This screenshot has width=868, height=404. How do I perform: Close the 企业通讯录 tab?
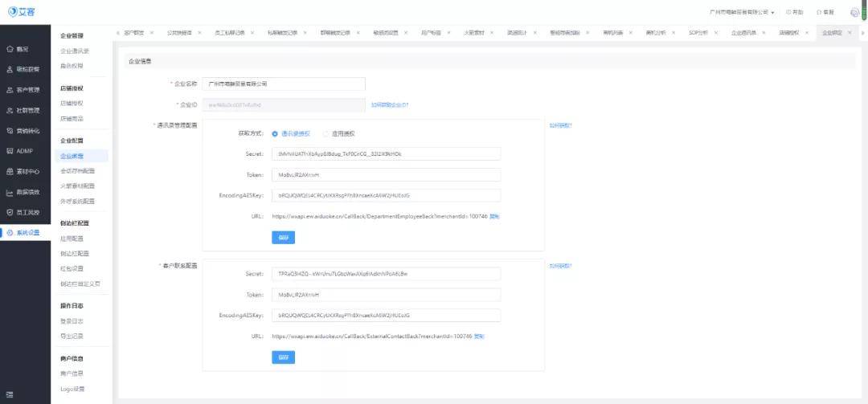tap(764, 33)
